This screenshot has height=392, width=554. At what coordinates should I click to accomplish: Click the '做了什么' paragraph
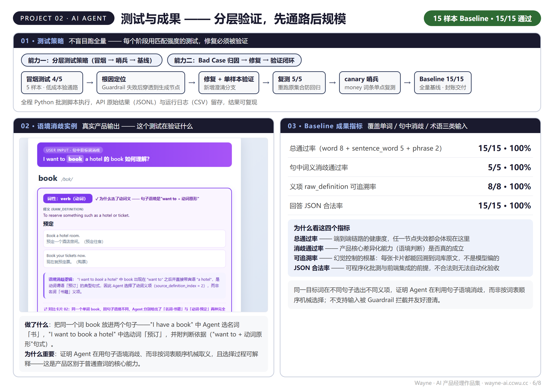[x=143, y=335]
